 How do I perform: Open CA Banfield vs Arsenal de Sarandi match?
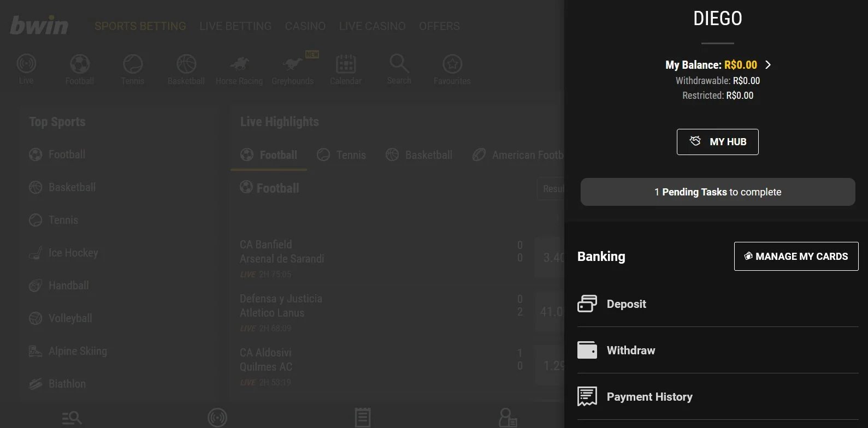tap(282, 252)
